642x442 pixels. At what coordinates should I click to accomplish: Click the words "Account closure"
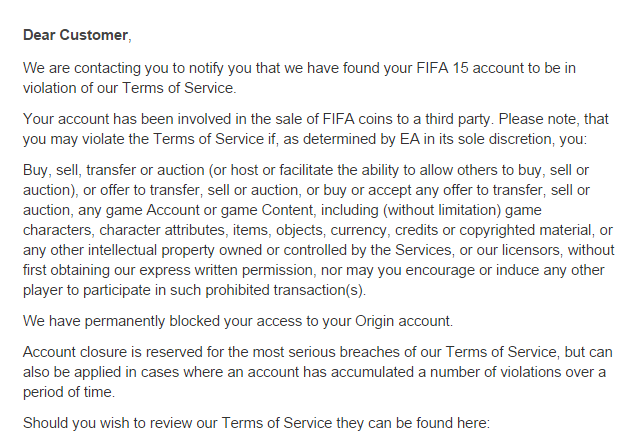coord(77,355)
